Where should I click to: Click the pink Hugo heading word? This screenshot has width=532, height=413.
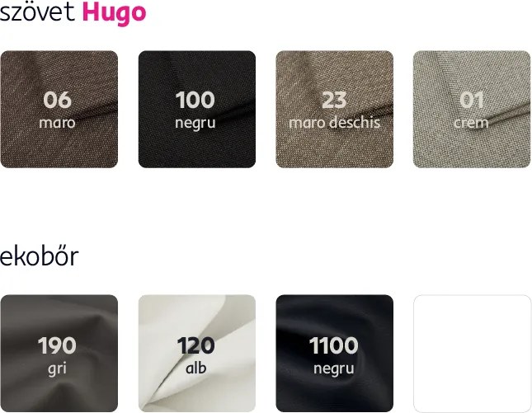114,14
